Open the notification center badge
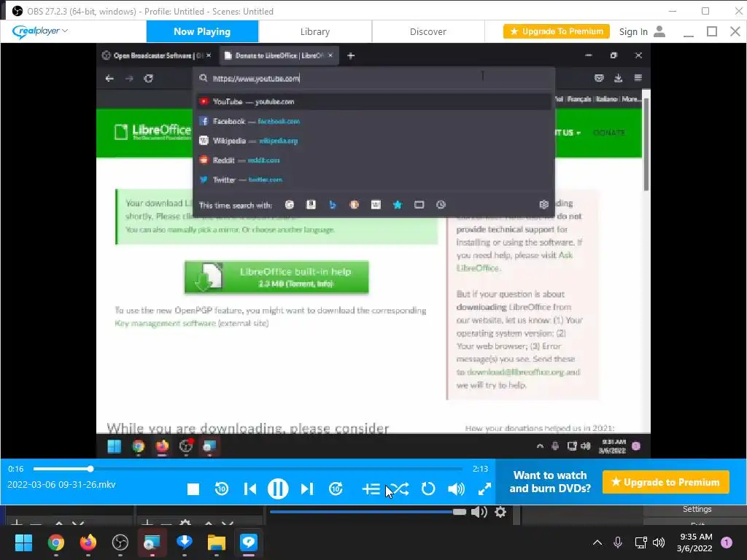The image size is (747, 560). 727,542
